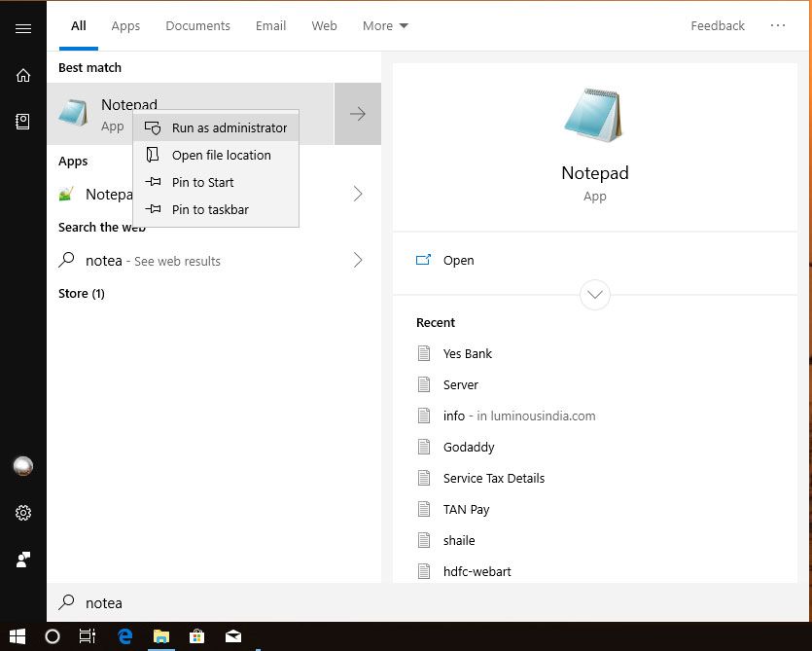Expand the Notepad++ app result chevron
The width and height of the screenshot is (812, 651).
tap(358, 194)
